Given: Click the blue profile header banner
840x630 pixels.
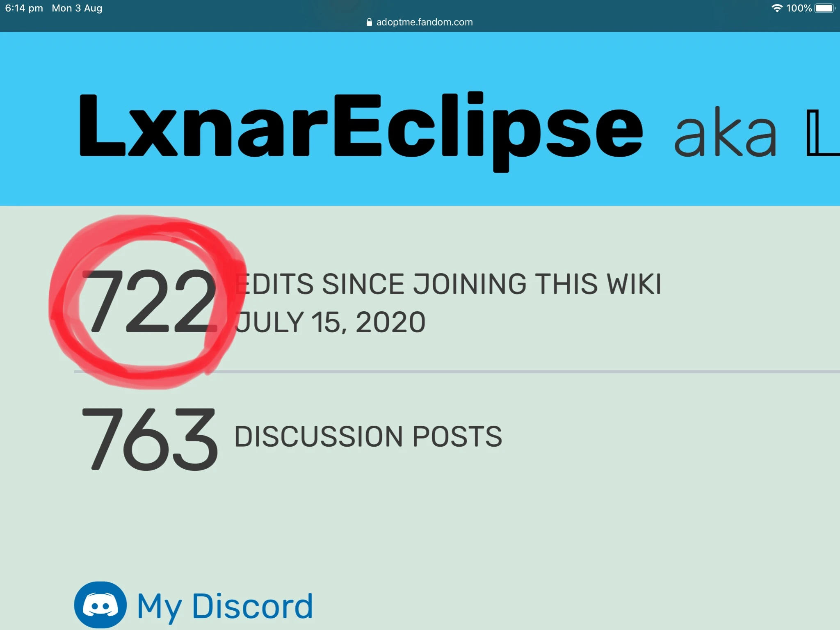Looking at the screenshot, I should point(420,119).
